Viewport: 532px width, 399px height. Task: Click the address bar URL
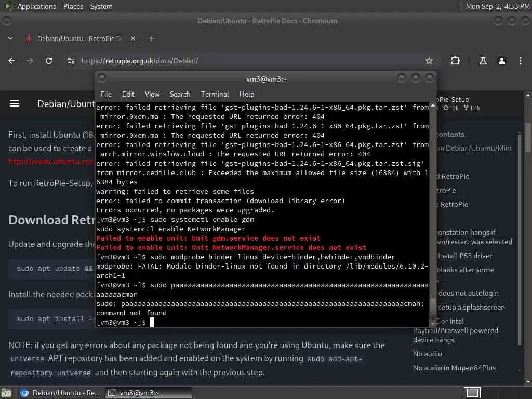[x=140, y=61]
